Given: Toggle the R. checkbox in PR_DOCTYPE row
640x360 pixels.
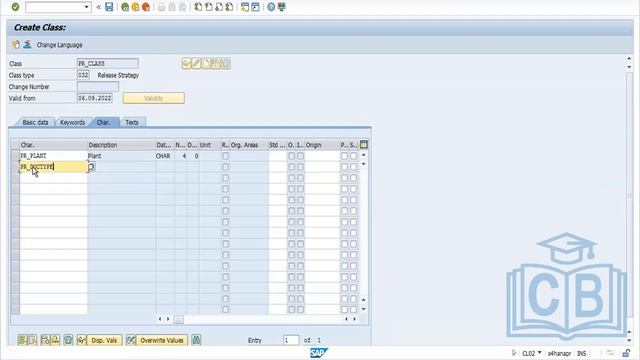Looking at the screenshot, I should (225, 167).
